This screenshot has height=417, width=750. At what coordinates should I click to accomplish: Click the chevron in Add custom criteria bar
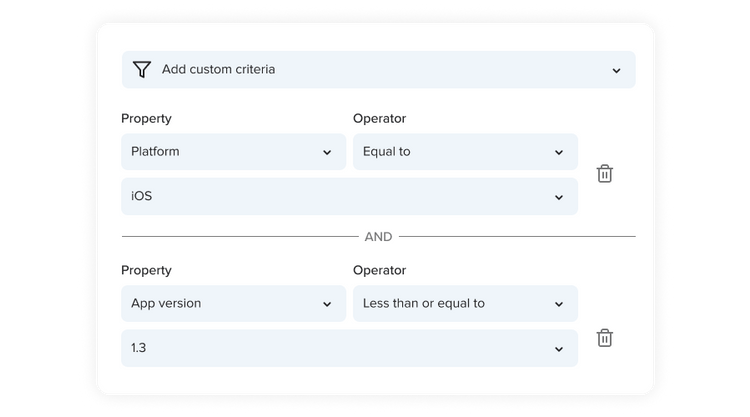coord(616,70)
